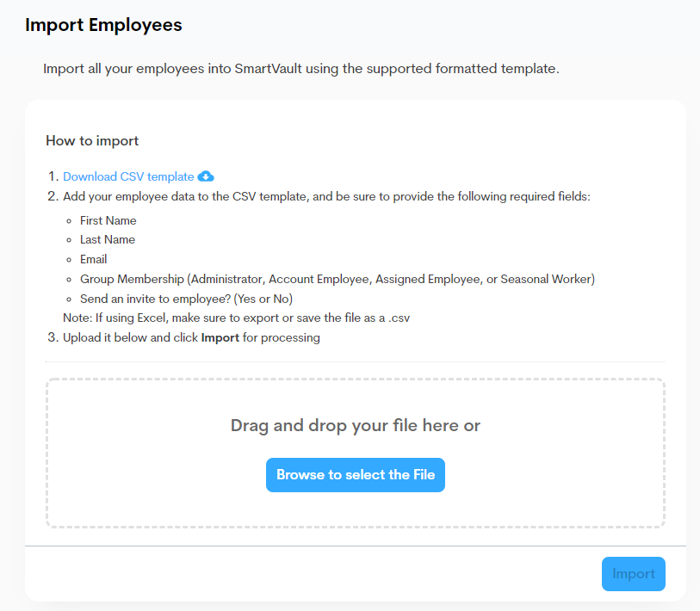Select the How to import heading

[x=92, y=140]
